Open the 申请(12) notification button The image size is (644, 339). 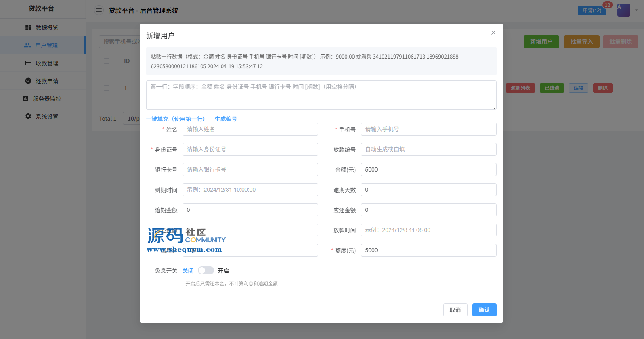592,10
